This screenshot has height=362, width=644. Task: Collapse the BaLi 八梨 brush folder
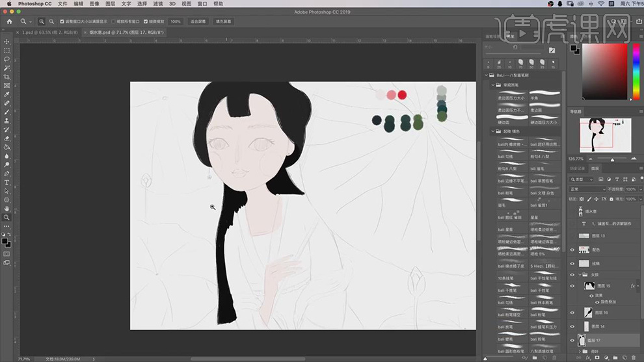coord(487,75)
